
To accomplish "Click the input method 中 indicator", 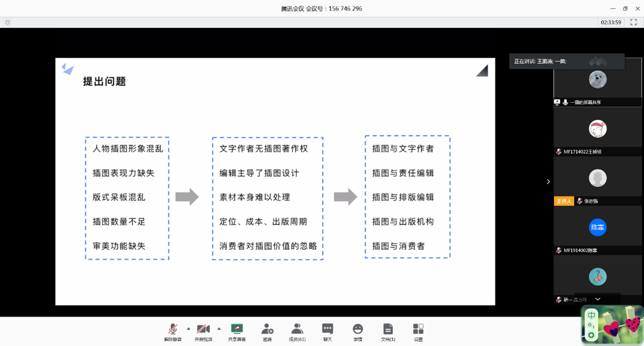I will (x=591, y=315).
